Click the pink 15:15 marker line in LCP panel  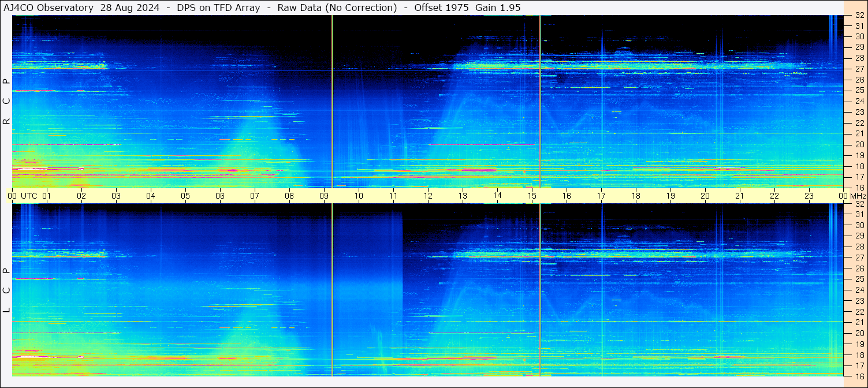539,290
